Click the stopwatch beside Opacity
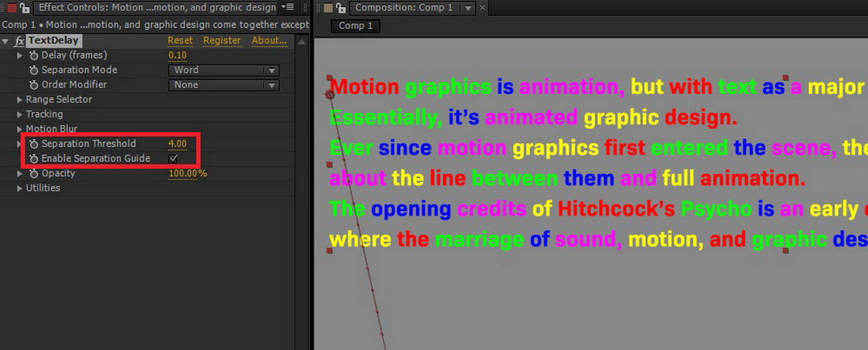The height and width of the screenshot is (350, 868). (34, 173)
